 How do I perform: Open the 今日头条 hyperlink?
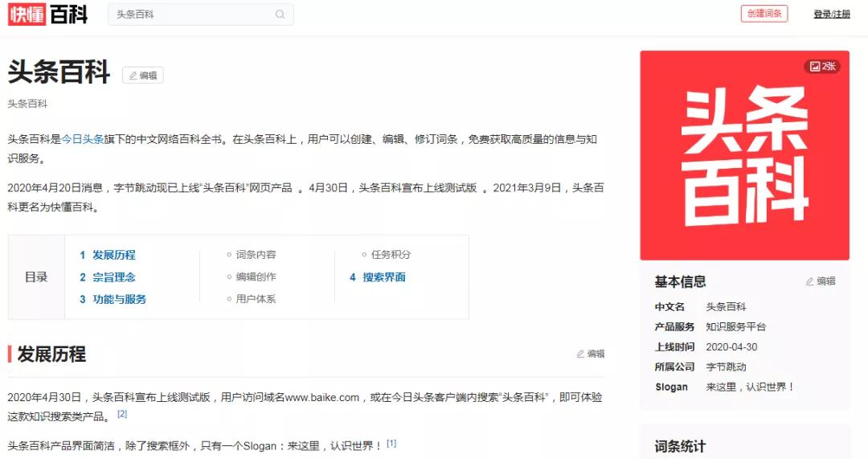point(83,139)
